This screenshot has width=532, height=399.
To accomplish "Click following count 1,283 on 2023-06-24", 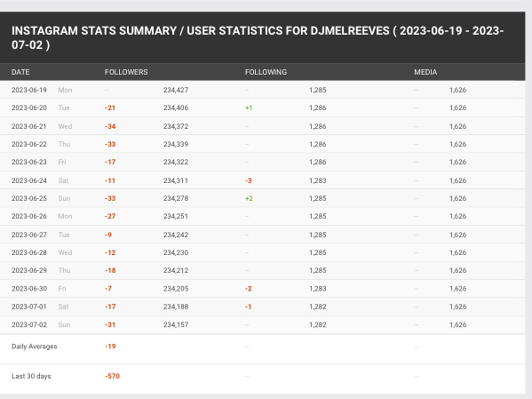I will [318, 180].
